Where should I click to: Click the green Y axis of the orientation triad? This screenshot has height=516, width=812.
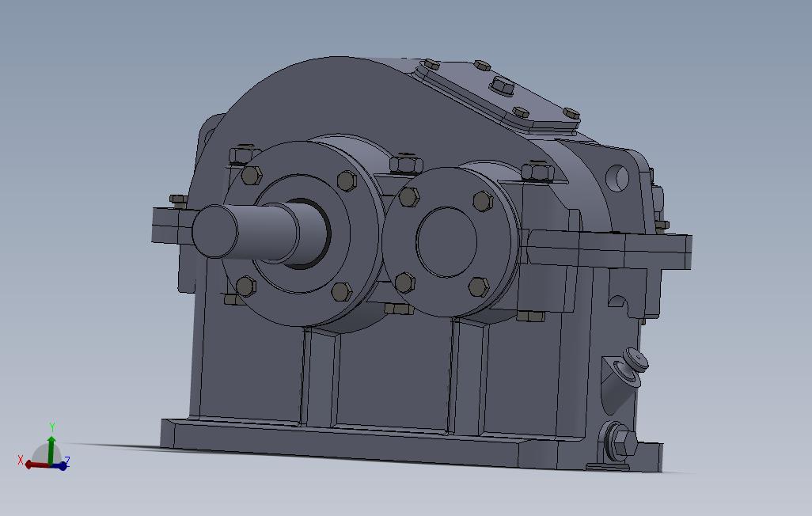tap(51, 450)
